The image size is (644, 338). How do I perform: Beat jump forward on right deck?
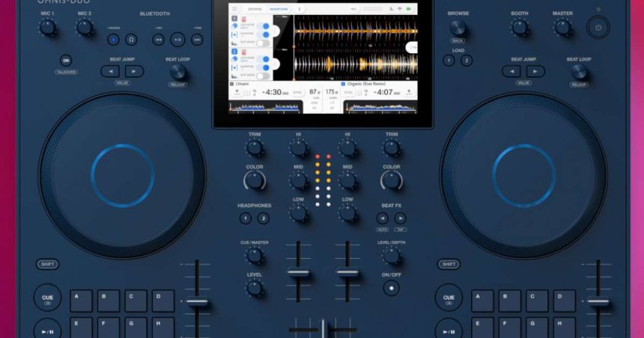coord(535,71)
